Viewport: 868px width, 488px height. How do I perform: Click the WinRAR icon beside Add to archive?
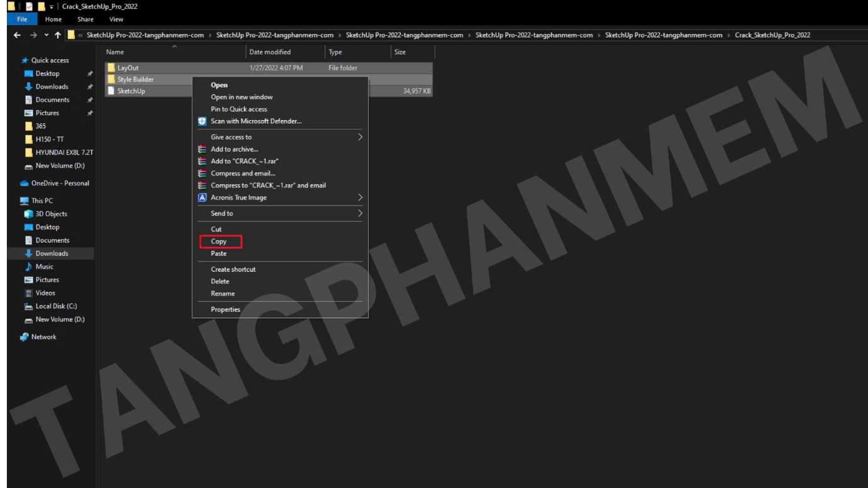(203, 150)
